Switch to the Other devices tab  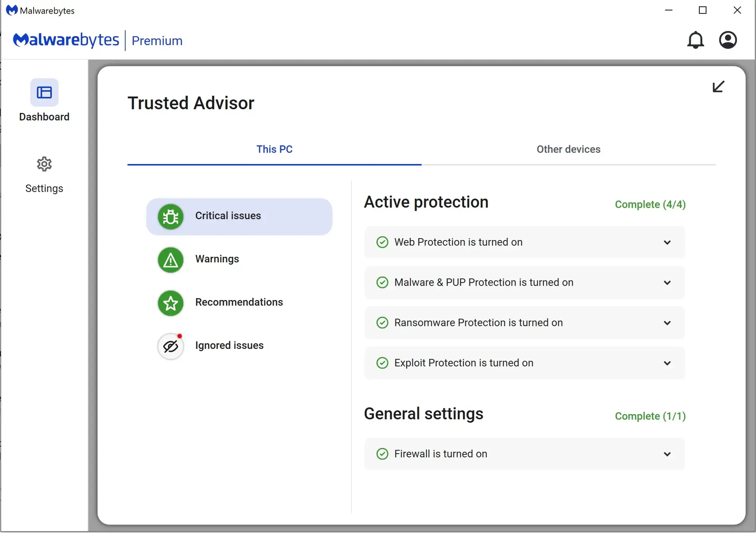pos(569,149)
